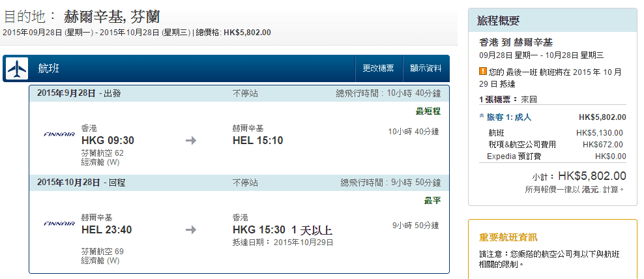Click the airplane icon in 航班 header
This screenshot has width=644, height=279.
18,68
